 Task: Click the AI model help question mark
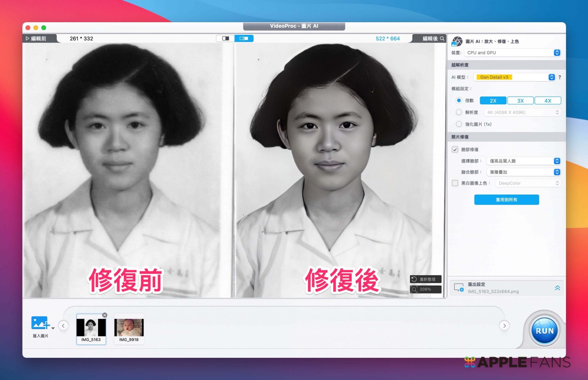pyautogui.click(x=560, y=77)
